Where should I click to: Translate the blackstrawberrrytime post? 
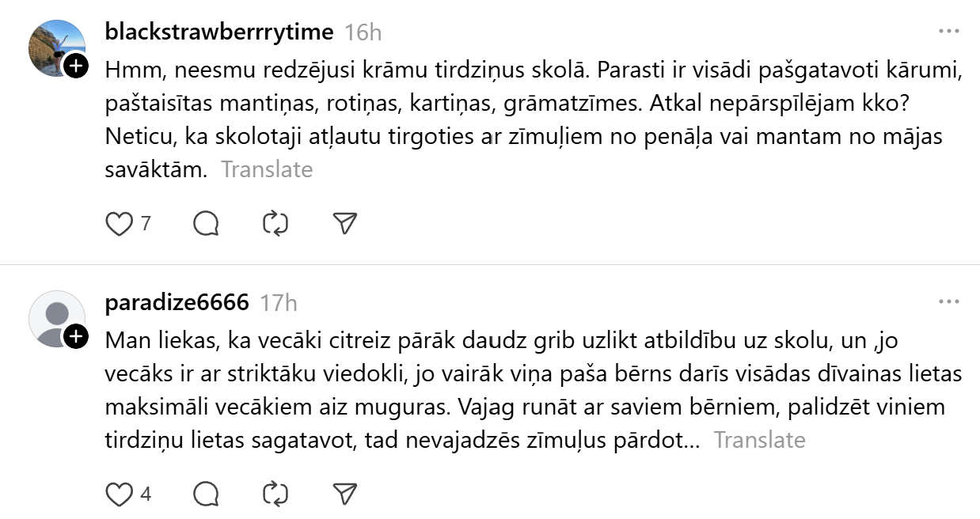pos(267,169)
